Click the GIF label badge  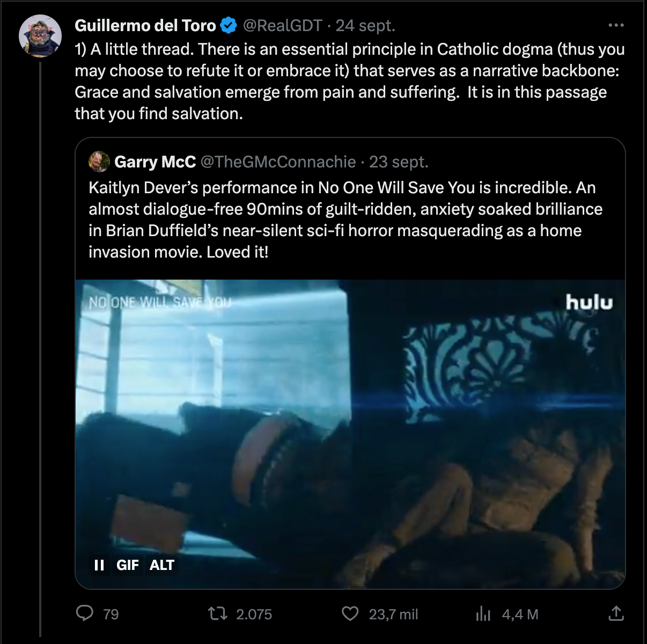point(128,565)
